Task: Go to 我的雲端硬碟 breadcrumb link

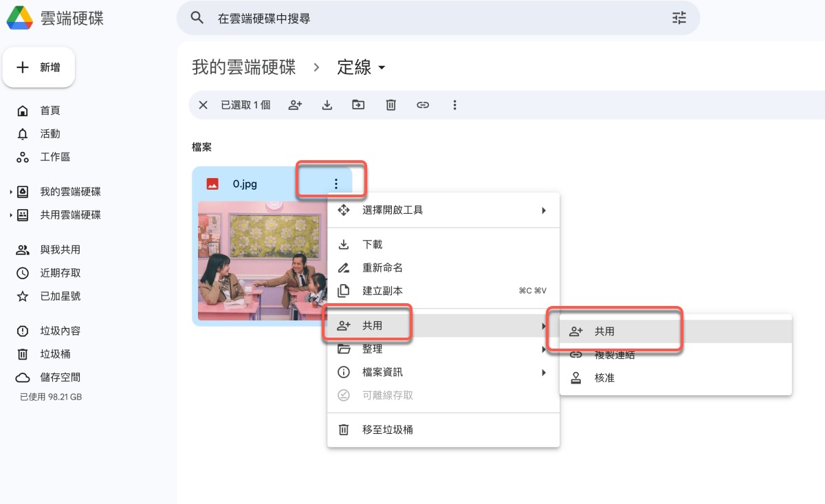Action: pyautogui.click(x=243, y=67)
